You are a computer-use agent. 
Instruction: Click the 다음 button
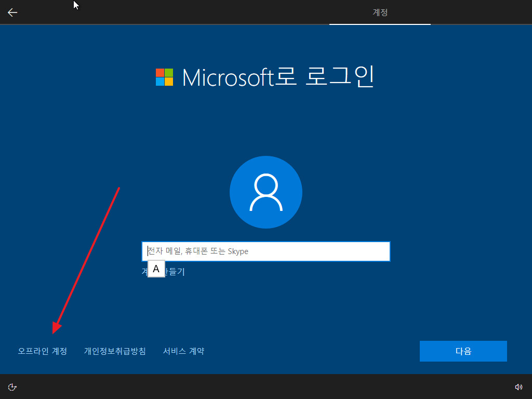463,351
